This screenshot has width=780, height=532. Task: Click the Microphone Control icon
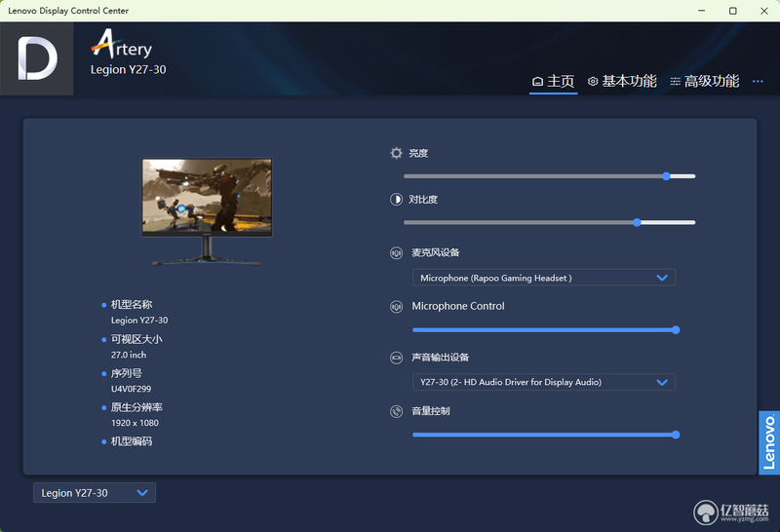[396, 307]
